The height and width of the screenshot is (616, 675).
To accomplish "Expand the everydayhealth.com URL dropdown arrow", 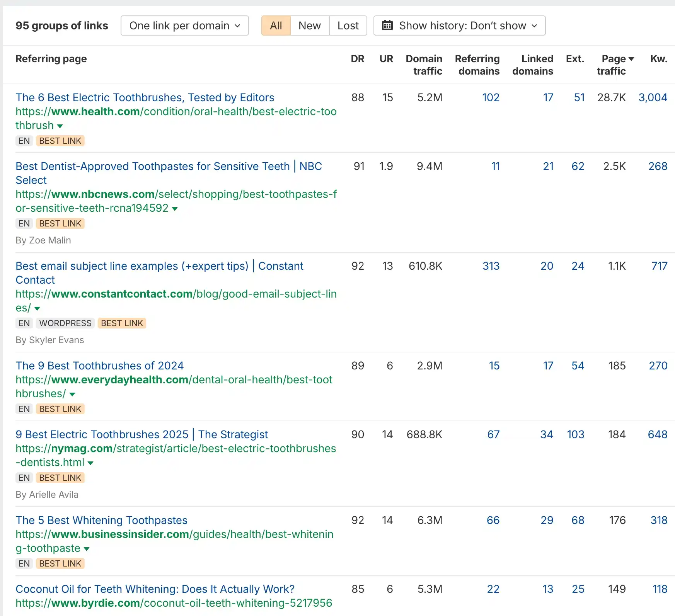I will (x=72, y=395).
